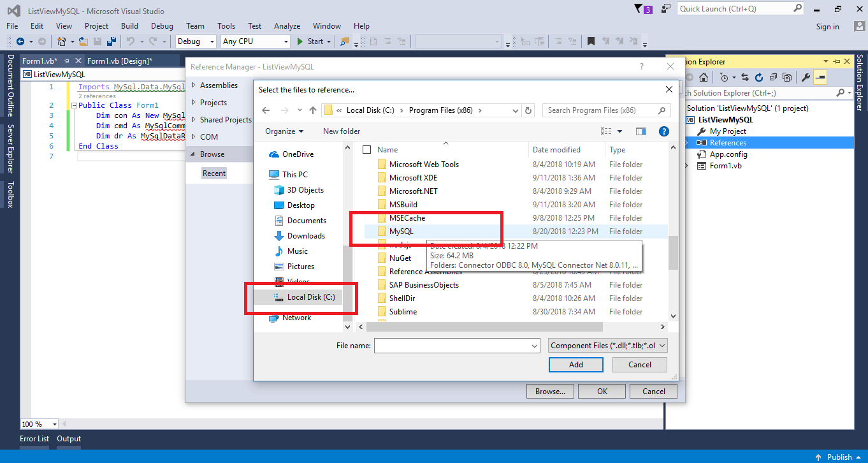Click Sign in at top right
Image resolution: width=868 pixels, height=463 pixels.
point(828,27)
